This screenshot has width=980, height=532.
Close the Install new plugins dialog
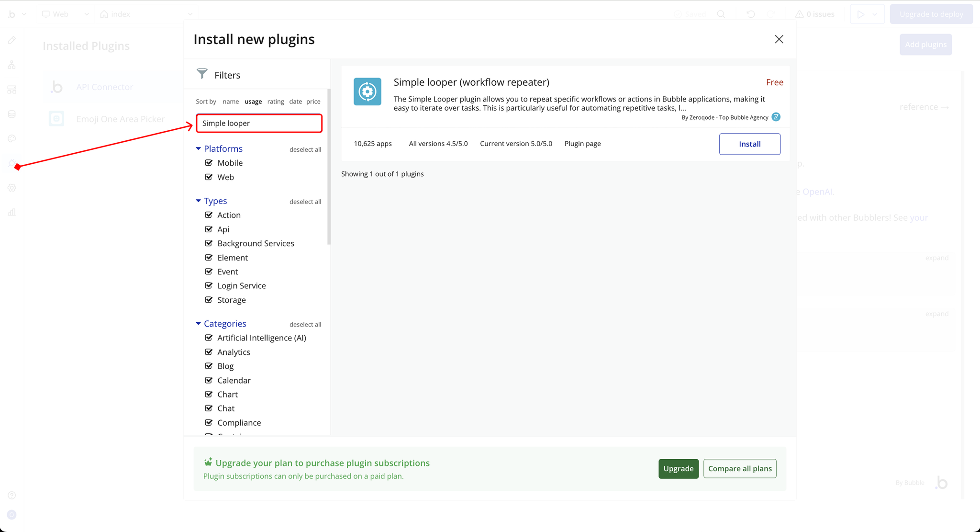[x=779, y=39]
